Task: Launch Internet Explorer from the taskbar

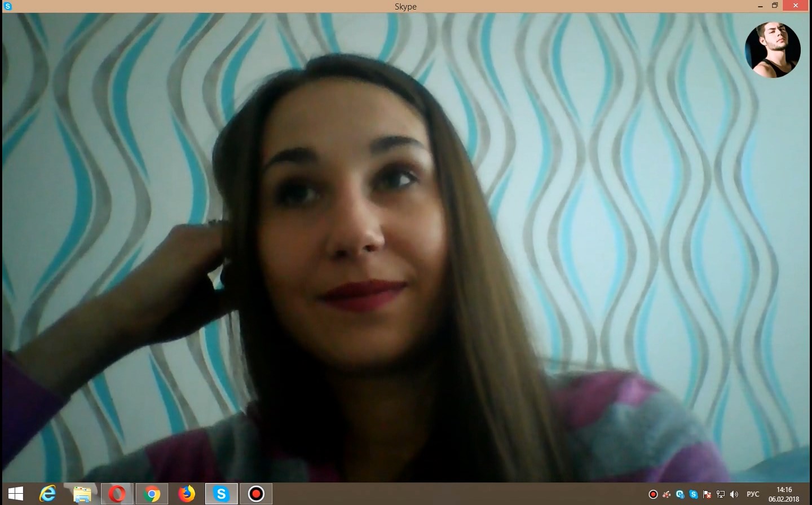Action: [48, 494]
